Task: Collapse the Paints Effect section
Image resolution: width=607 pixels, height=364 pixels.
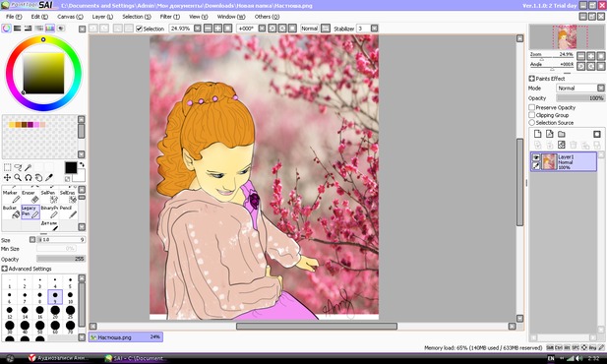Action: (x=532, y=79)
